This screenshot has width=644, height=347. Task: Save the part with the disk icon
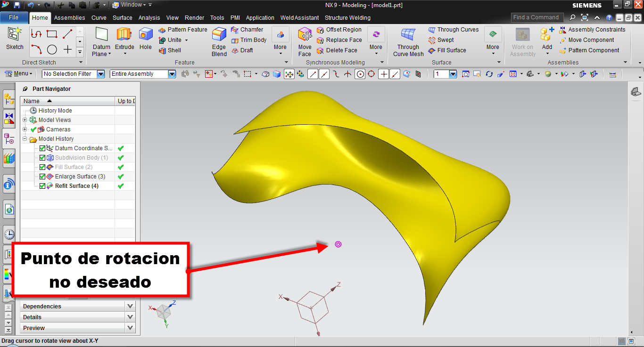[17, 5]
